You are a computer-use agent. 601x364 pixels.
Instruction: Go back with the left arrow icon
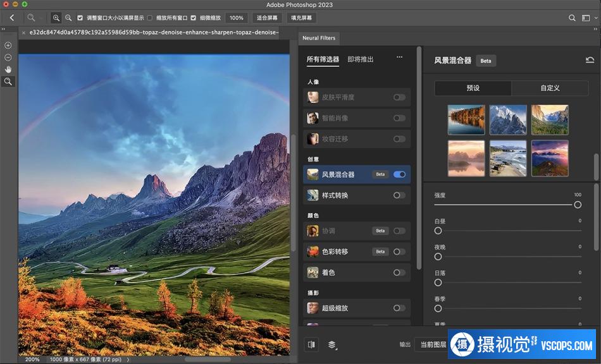click(x=12, y=18)
